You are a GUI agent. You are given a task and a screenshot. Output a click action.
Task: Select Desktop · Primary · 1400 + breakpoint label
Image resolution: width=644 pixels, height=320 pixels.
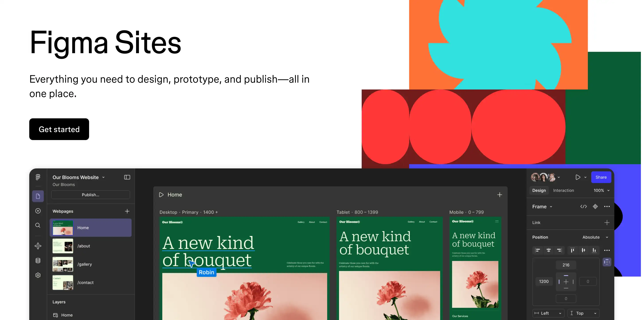click(x=189, y=212)
